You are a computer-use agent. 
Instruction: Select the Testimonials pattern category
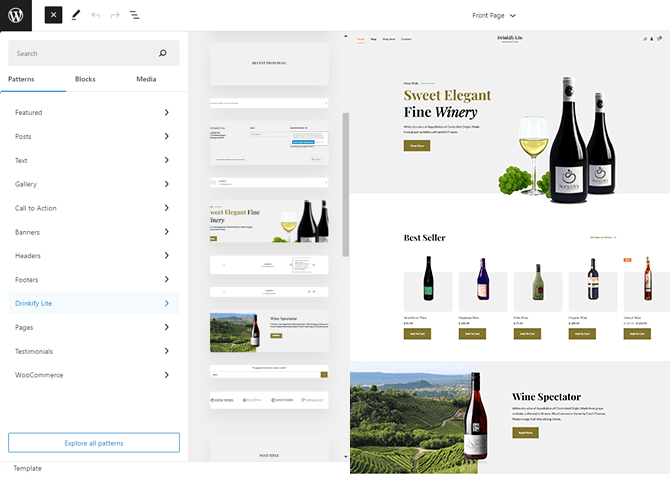pyautogui.click(x=93, y=351)
